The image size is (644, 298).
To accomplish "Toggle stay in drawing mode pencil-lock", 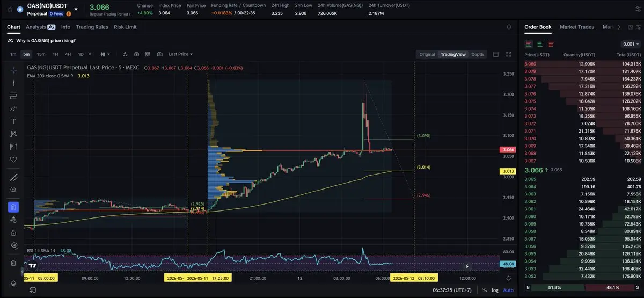I will pos(13,219).
